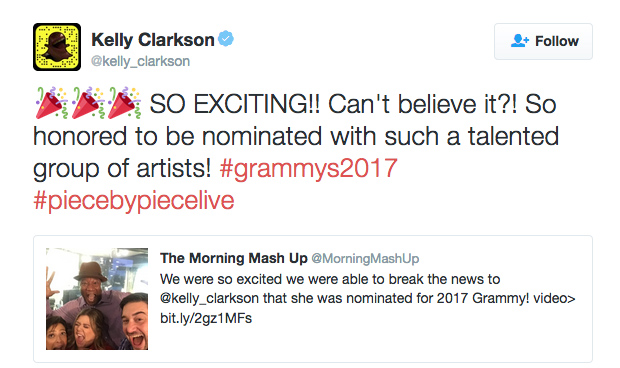
Task: Click the first party popper emoji
Action: 52,103
